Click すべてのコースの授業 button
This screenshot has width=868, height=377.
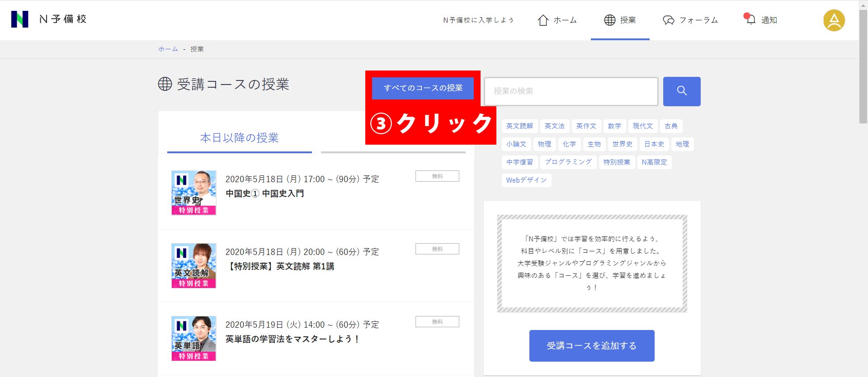coord(423,88)
